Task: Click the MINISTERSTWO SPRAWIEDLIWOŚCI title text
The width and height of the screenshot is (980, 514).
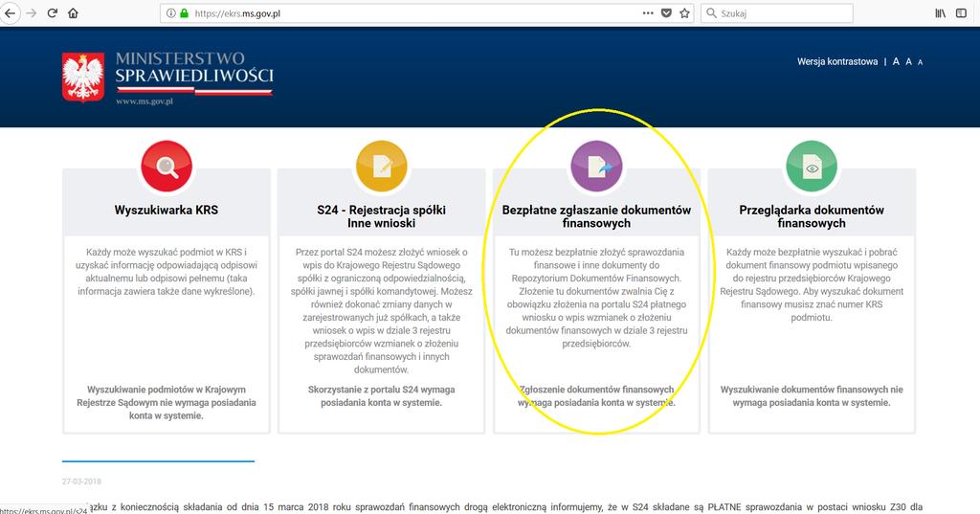Action: point(194,68)
